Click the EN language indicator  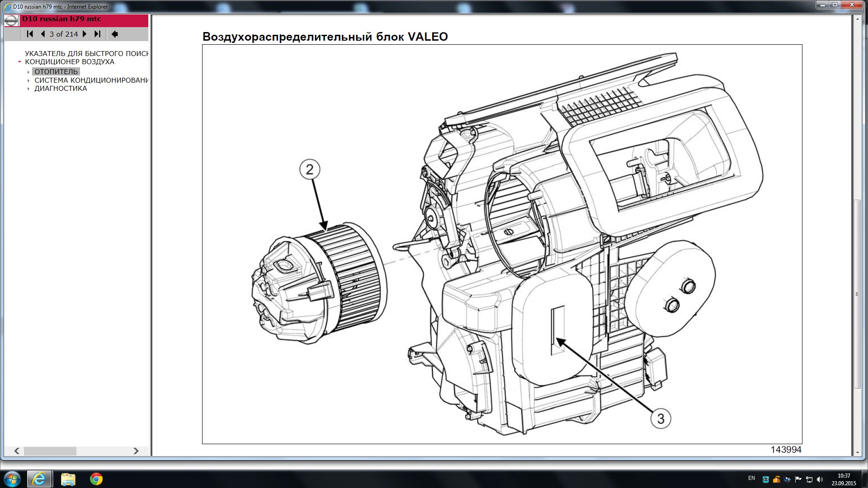click(x=751, y=478)
